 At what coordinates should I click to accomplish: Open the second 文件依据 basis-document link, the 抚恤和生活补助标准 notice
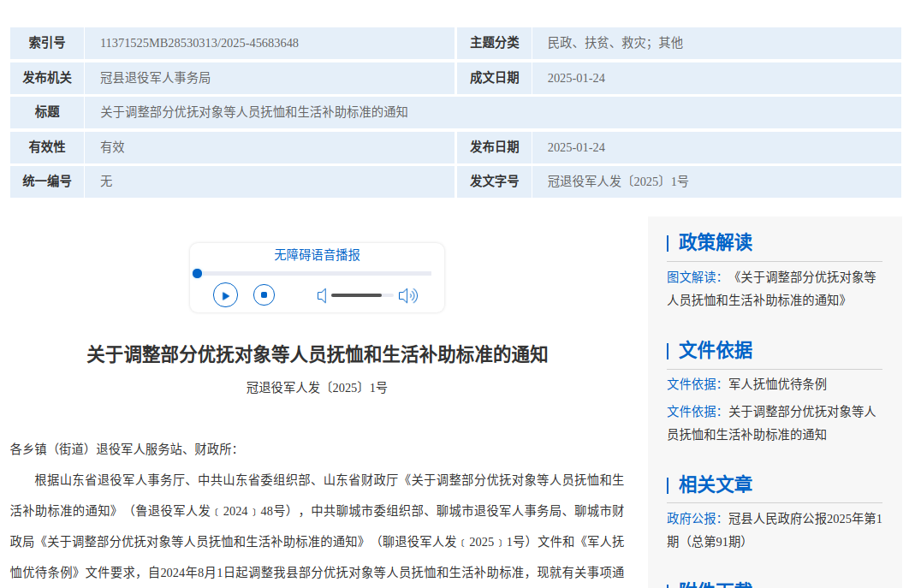pos(771,423)
